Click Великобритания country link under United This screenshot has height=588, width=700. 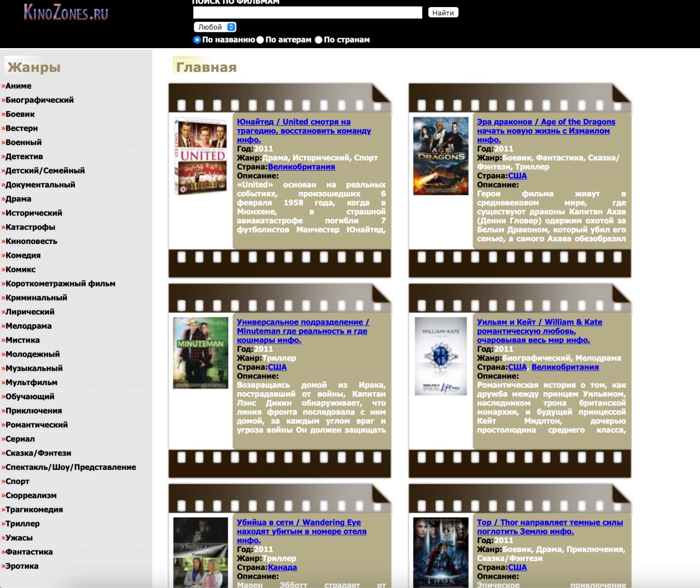[x=301, y=167]
